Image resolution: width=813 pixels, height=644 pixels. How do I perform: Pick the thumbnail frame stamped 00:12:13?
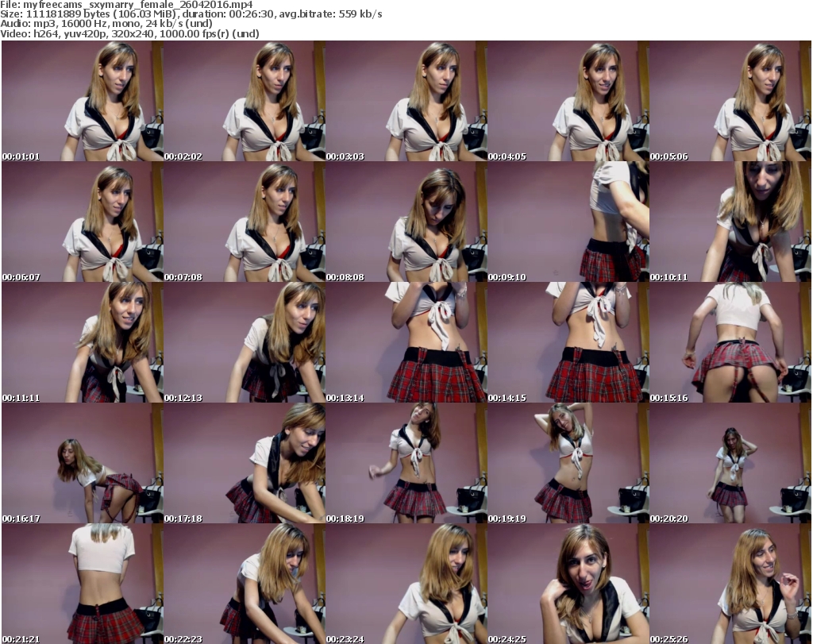245,343
